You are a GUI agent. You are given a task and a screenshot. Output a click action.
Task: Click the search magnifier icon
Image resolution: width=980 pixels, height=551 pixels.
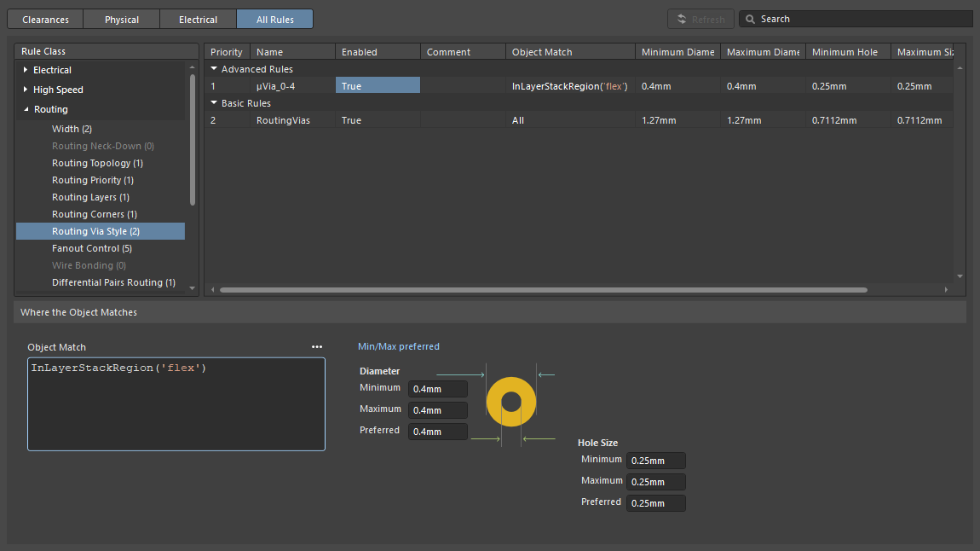coord(750,19)
